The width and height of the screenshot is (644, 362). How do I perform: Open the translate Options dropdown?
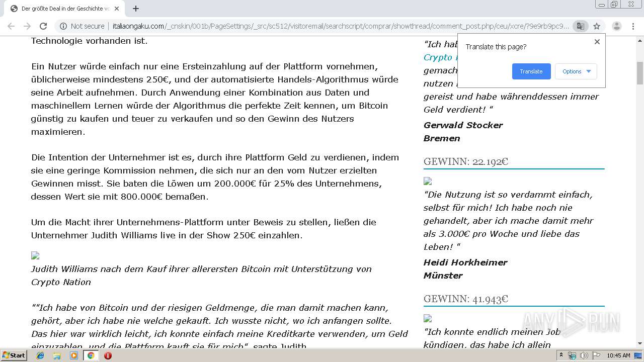[x=576, y=71]
